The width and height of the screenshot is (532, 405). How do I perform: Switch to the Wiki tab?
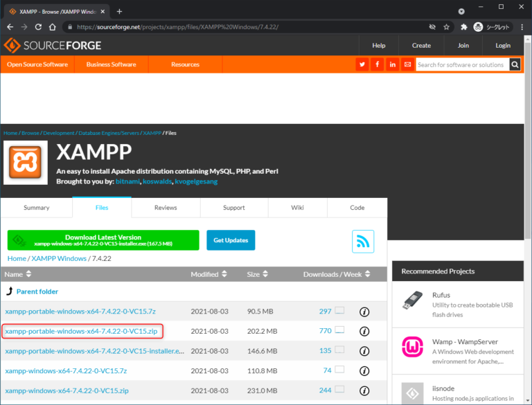click(298, 208)
